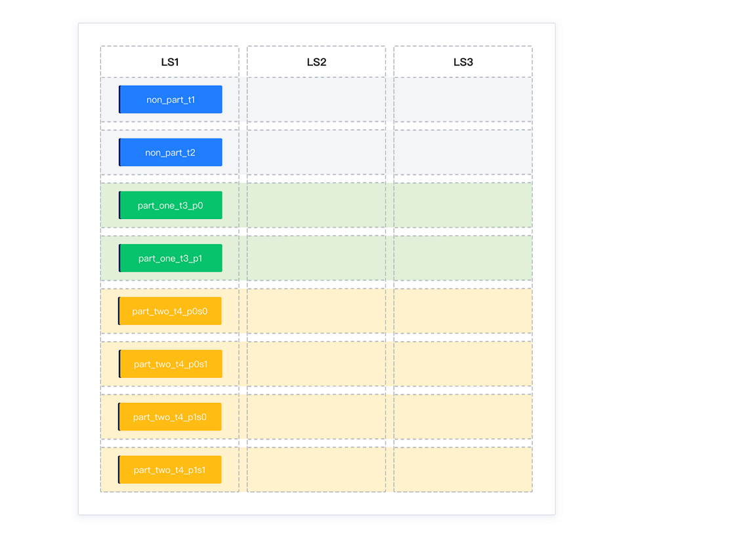Screen dimensions: 756x538
Task: Click the green part_one_t3_p0 block
Action: click(171, 205)
